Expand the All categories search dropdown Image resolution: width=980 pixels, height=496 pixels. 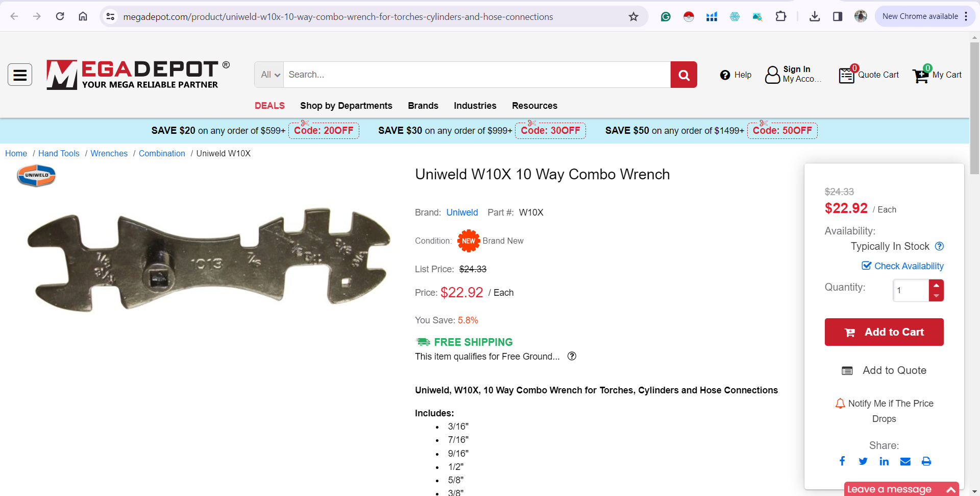[x=269, y=75]
